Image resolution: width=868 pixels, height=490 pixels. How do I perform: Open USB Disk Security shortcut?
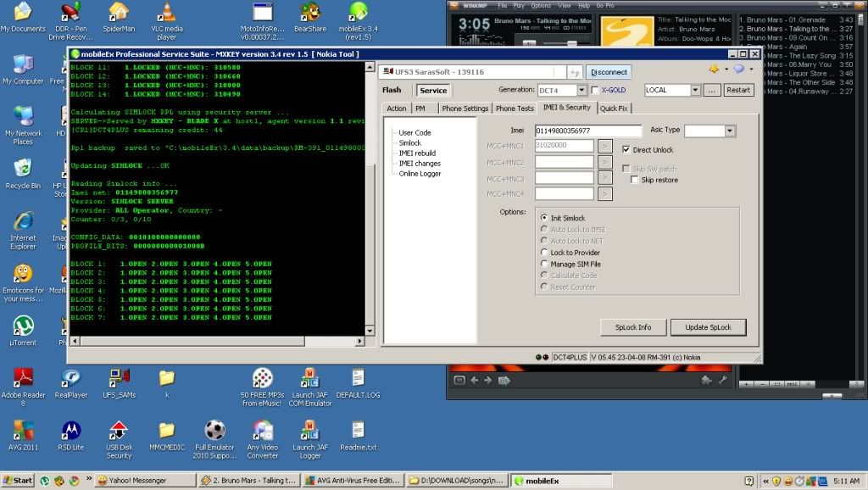coord(119,440)
